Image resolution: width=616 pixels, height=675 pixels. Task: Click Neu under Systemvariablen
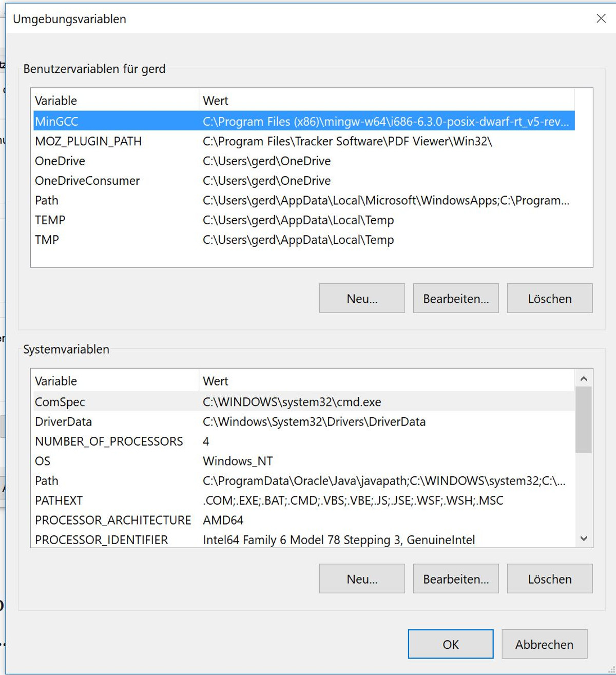pyautogui.click(x=361, y=578)
